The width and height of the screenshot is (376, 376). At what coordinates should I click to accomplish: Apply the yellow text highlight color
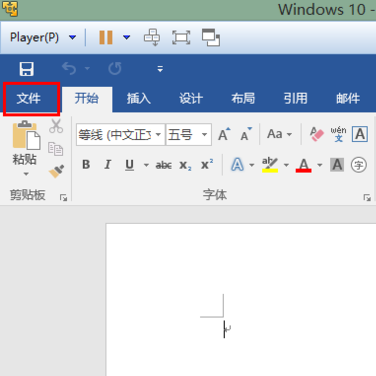click(270, 165)
